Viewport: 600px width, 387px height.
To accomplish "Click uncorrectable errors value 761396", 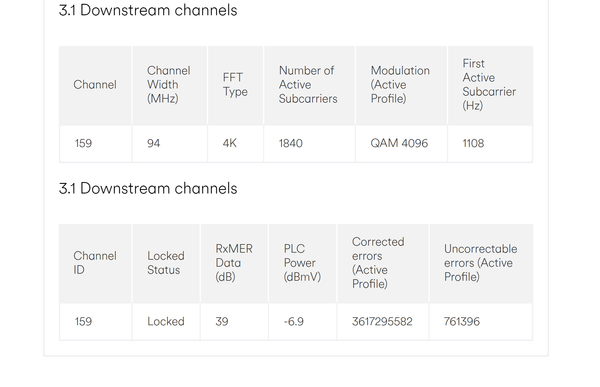I will coord(462,322).
